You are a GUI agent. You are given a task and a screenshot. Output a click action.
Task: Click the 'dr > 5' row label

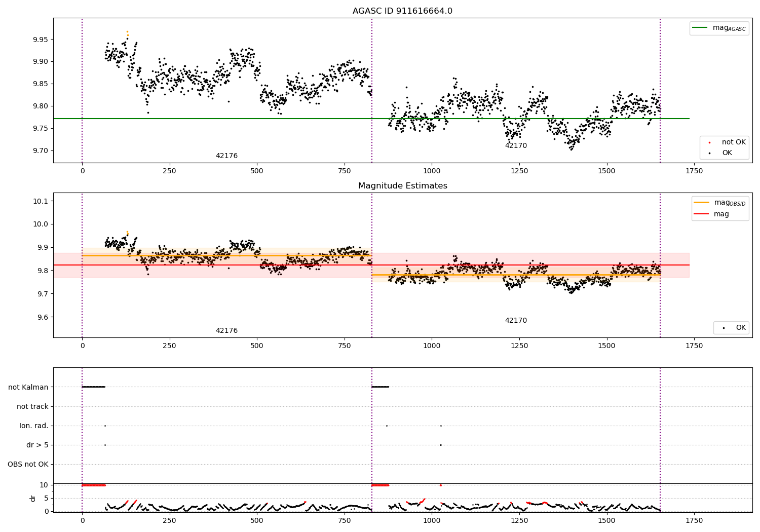click(x=37, y=445)
